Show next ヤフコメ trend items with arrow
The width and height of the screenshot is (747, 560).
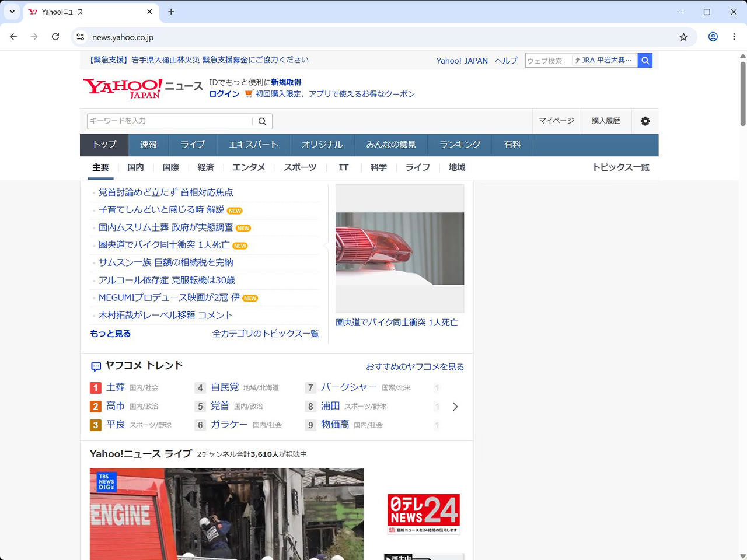(455, 407)
